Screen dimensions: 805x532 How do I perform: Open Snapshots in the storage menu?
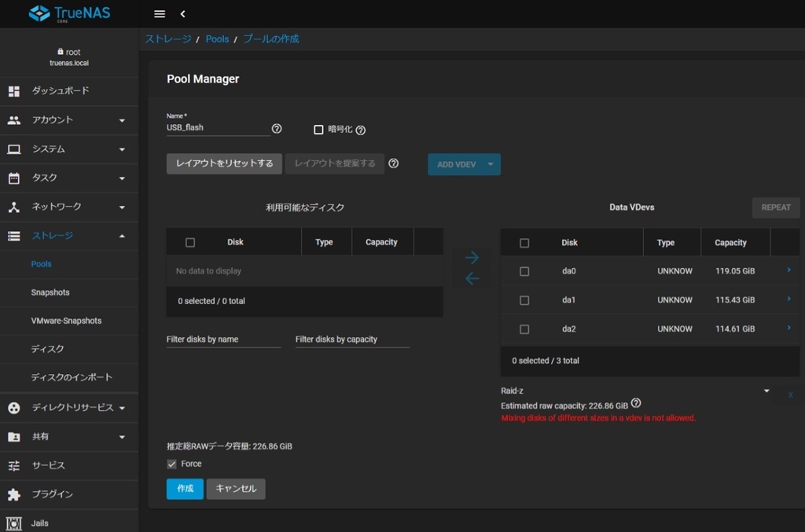point(50,292)
